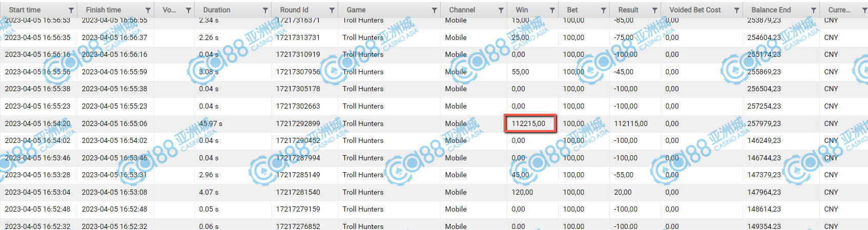The height and width of the screenshot is (230, 868).
Task: Select duration 45.97 s cell
Action: coord(211,123)
